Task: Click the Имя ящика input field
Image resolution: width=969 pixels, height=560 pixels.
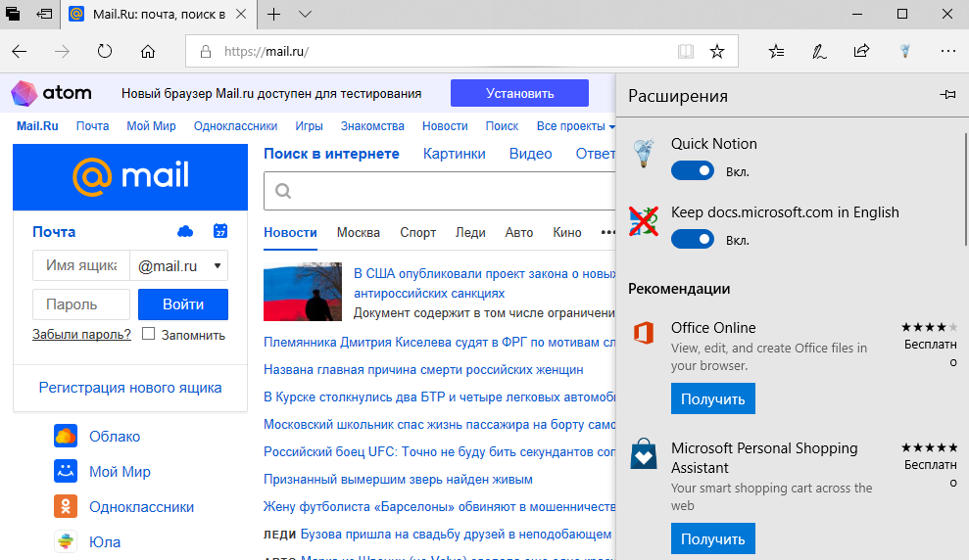Action: coord(80,265)
